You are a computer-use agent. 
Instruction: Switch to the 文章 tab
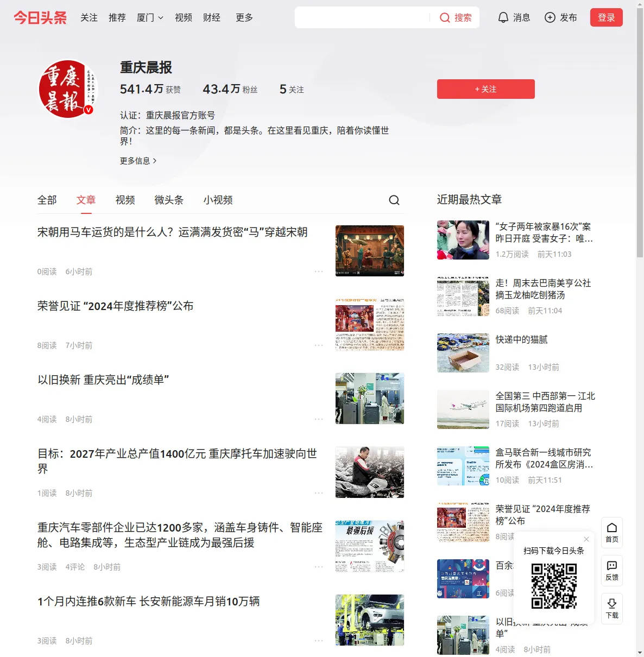[86, 200]
